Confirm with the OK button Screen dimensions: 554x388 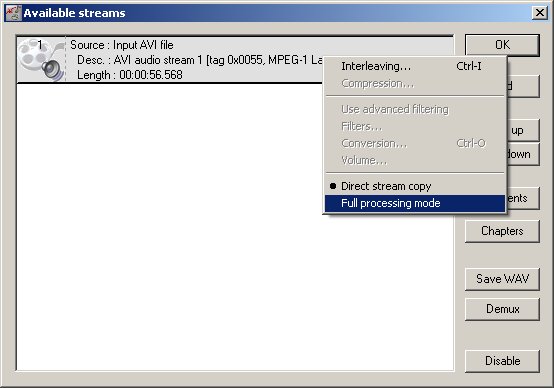(502, 45)
